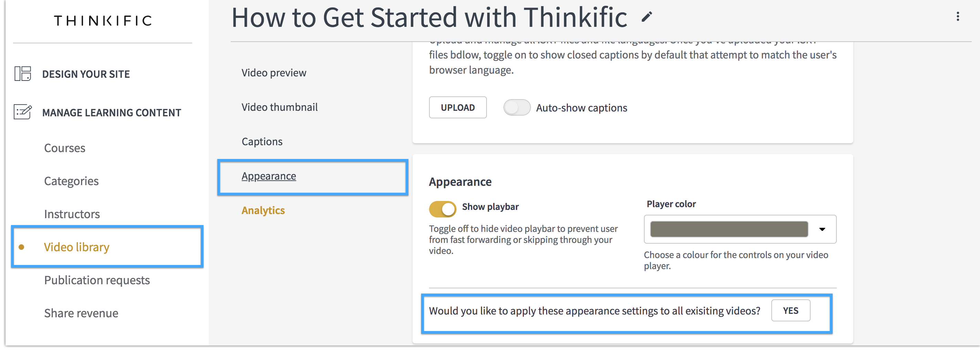
Task: Open Video library in the sidebar
Action: [x=77, y=247]
